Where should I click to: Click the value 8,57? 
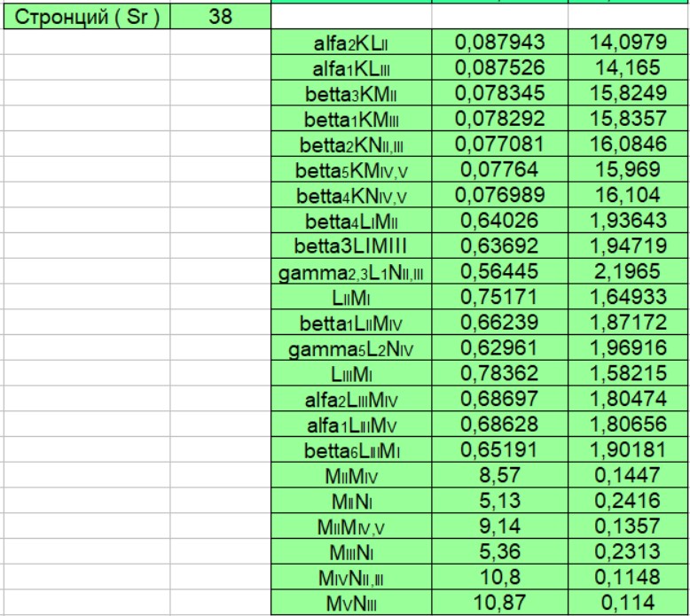click(x=499, y=476)
